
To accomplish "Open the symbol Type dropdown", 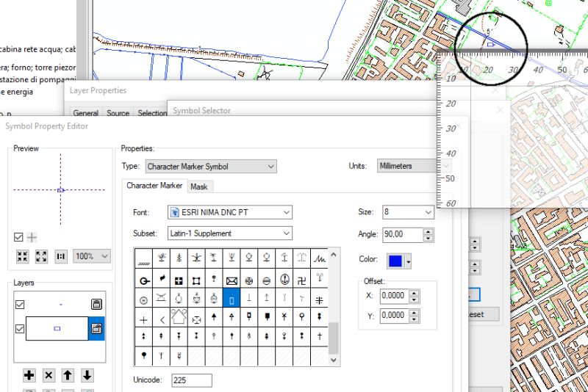I will 211,166.
